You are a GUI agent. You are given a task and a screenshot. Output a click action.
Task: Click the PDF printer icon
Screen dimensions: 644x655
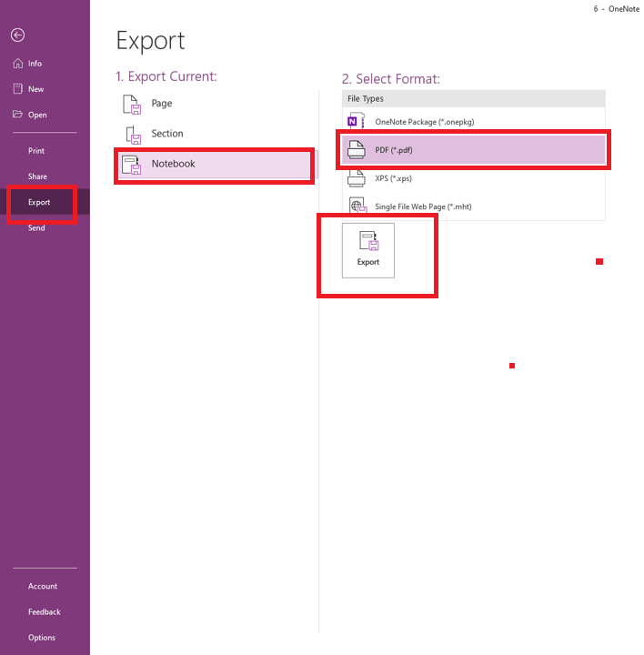(x=357, y=149)
